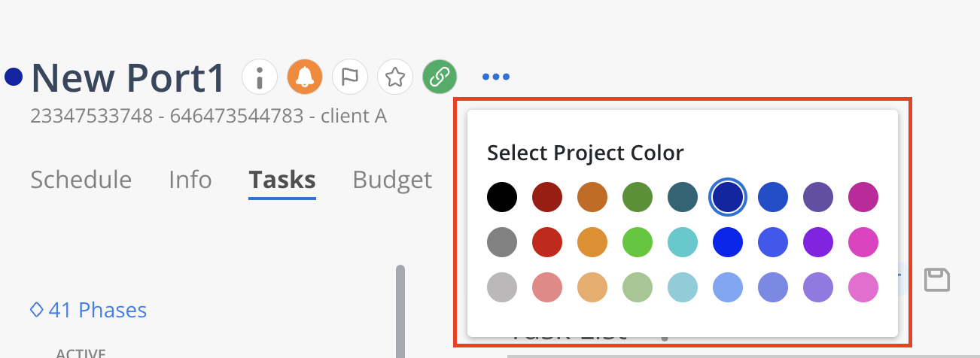
Task: Click the save disk icon
Action: [x=937, y=280]
